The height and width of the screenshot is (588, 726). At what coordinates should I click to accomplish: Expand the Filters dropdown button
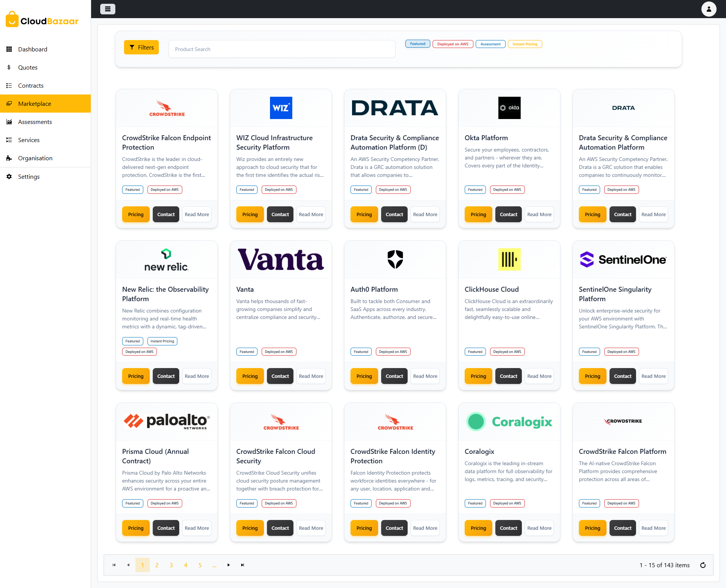(x=141, y=47)
